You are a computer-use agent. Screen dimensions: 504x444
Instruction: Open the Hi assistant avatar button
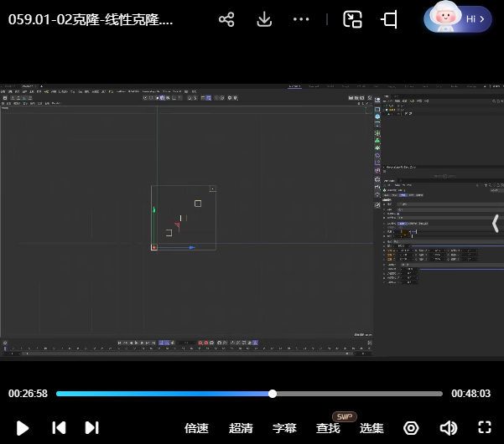(x=458, y=18)
